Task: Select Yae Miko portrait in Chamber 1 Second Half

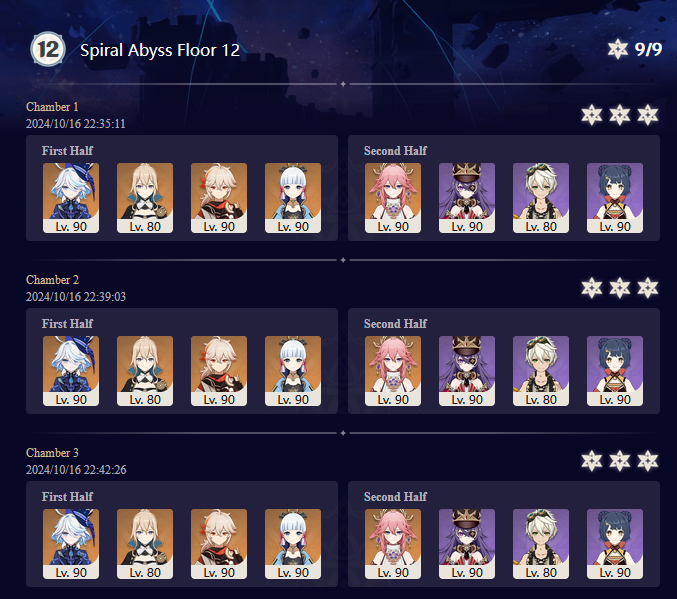Action: (393, 198)
